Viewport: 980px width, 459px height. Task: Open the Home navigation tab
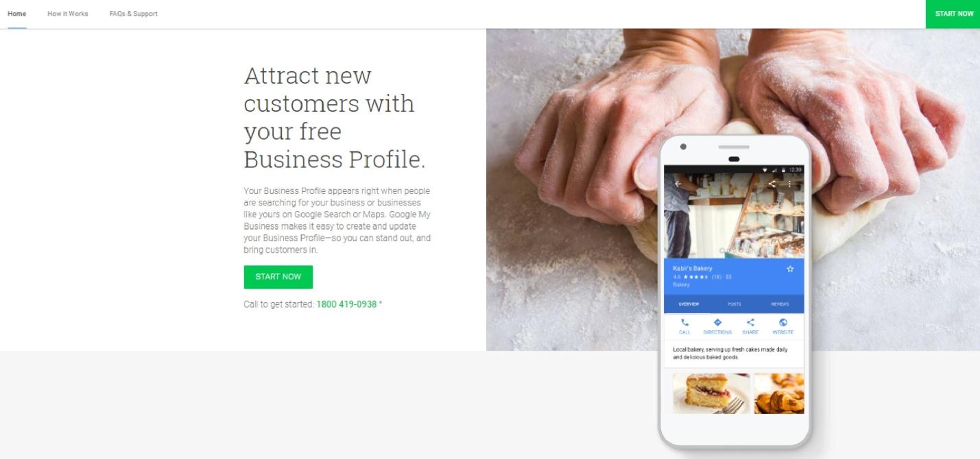click(x=16, y=14)
